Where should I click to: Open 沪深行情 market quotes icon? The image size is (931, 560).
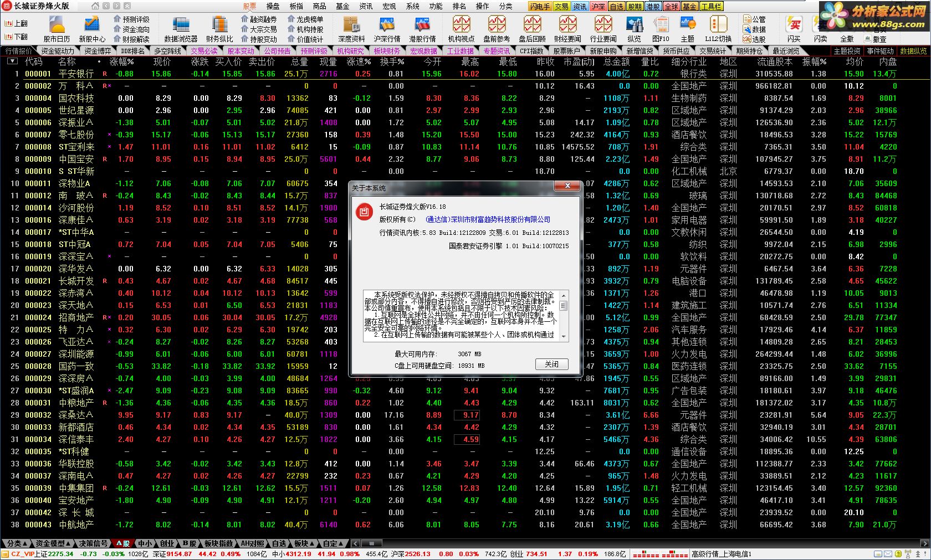click(387, 28)
